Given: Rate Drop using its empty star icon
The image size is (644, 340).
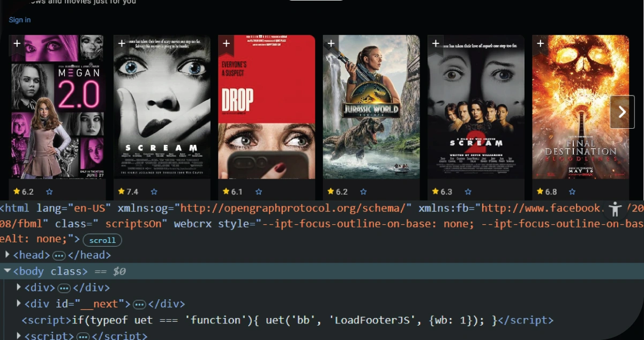Looking at the screenshot, I should [x=259, y=191].
